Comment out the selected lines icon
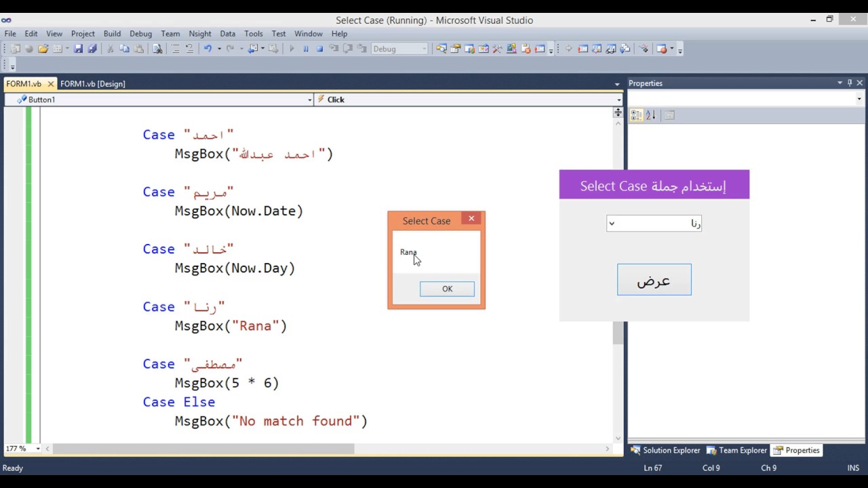This screenshot has height=488, width=868. [175, 49]
